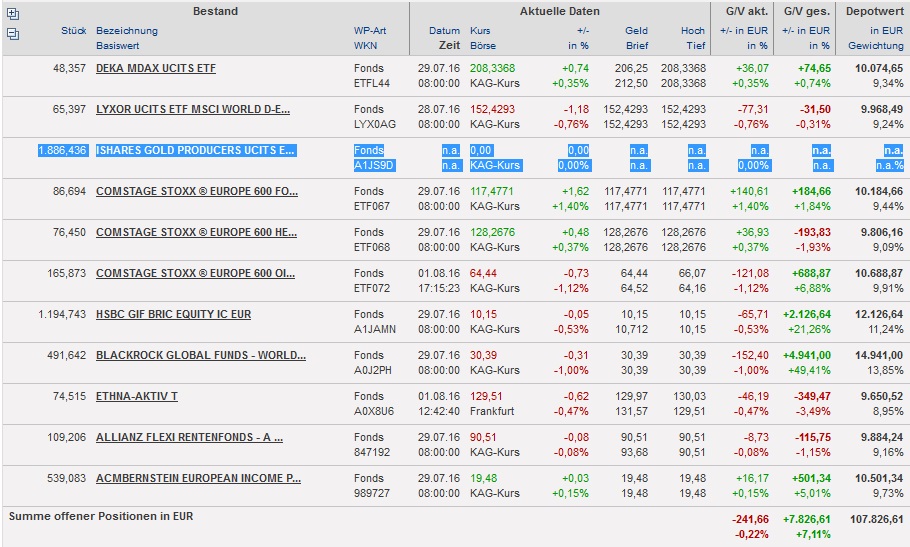The height and width of the screenshot is (547, 910).
Task: Click the Depotwert column header
Action: pos(875,11)
